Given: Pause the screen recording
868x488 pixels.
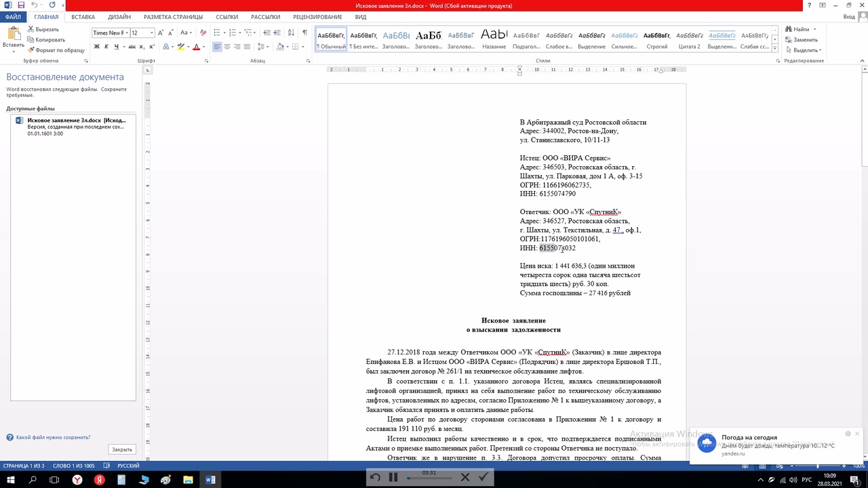Looking at the screenshot, I should (x=393, y=477).
